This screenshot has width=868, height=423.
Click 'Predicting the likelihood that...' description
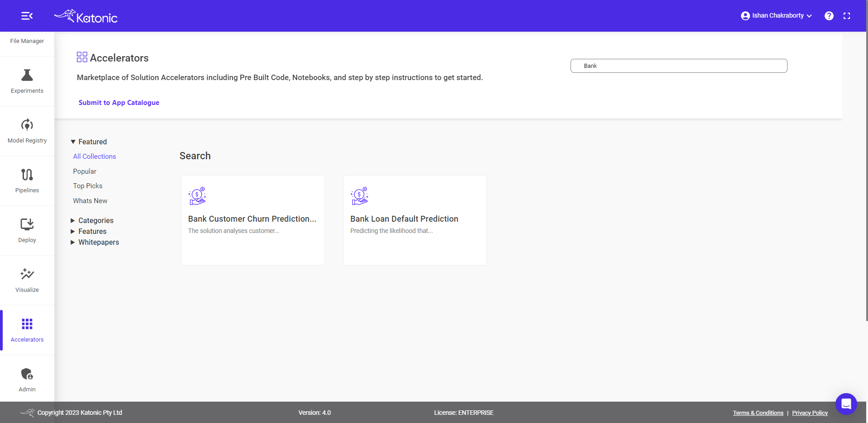392,231
